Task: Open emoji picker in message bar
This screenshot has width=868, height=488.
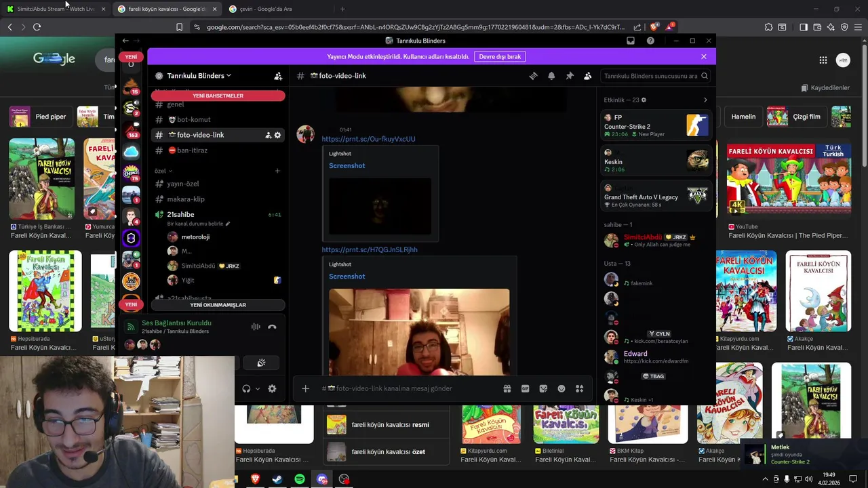Action: coord(561,388)
